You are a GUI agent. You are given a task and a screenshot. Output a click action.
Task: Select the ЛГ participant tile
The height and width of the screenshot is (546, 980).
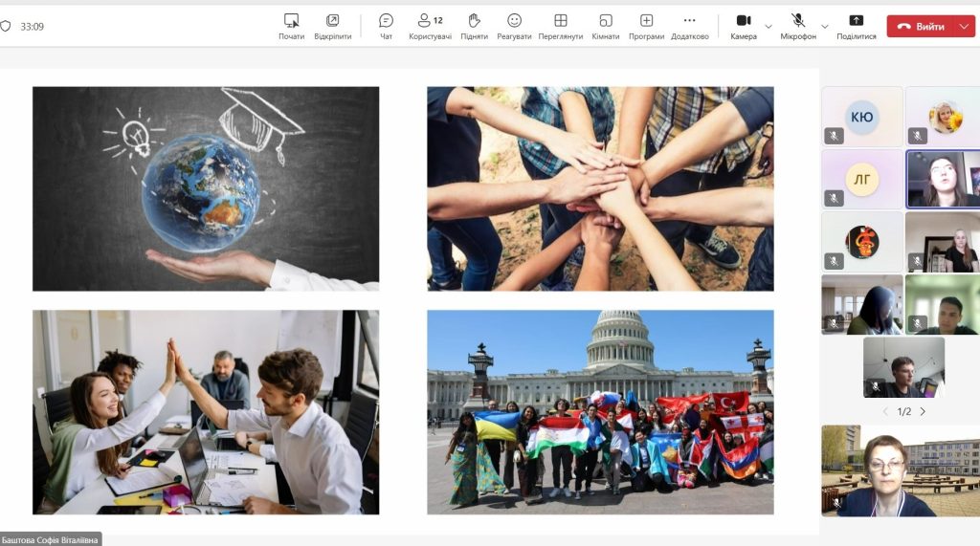(861, 179)
